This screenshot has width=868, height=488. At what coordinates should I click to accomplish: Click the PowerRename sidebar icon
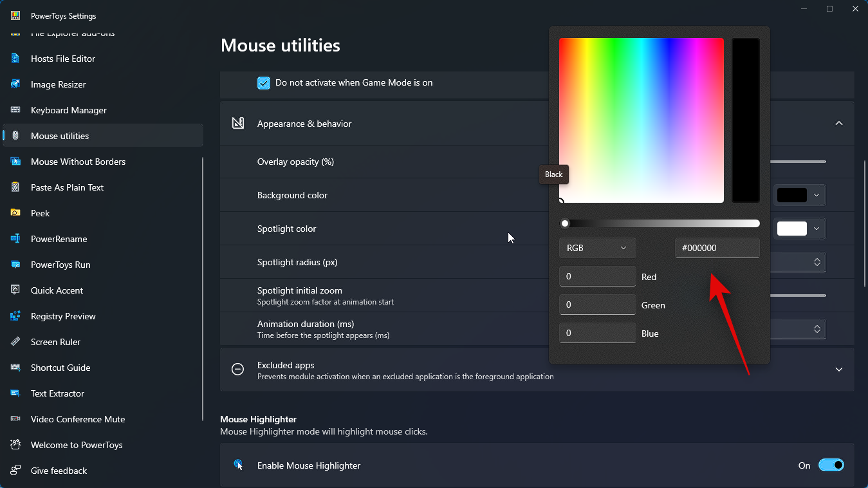click(15, 239)
